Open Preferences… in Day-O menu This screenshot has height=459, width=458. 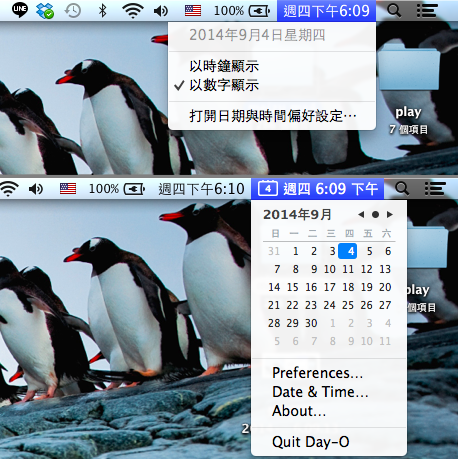tap(329, 373)
